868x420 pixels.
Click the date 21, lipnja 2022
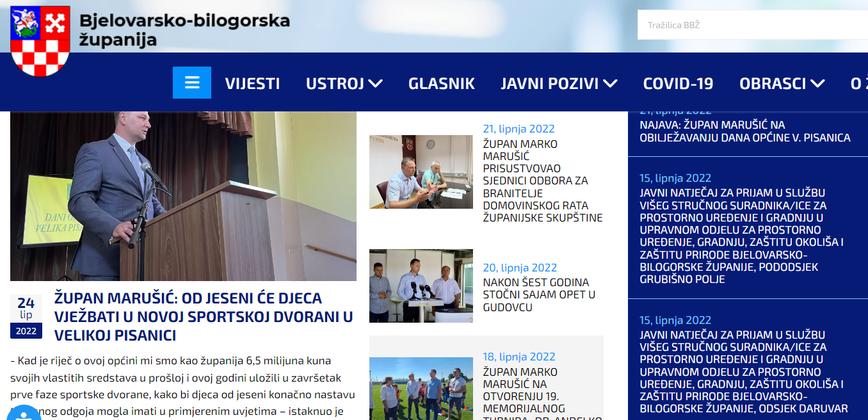(x=518, y=129)
